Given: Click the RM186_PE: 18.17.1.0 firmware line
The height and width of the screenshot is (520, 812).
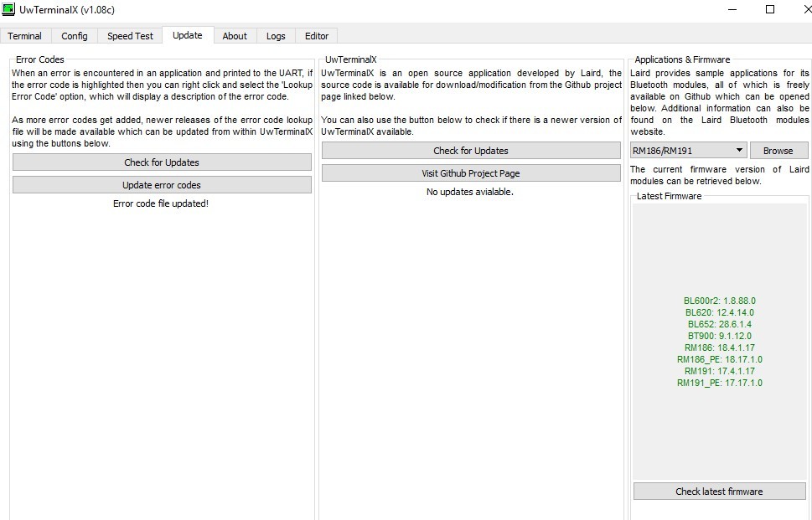Looking at the screenshot, I should pos(719,359).
